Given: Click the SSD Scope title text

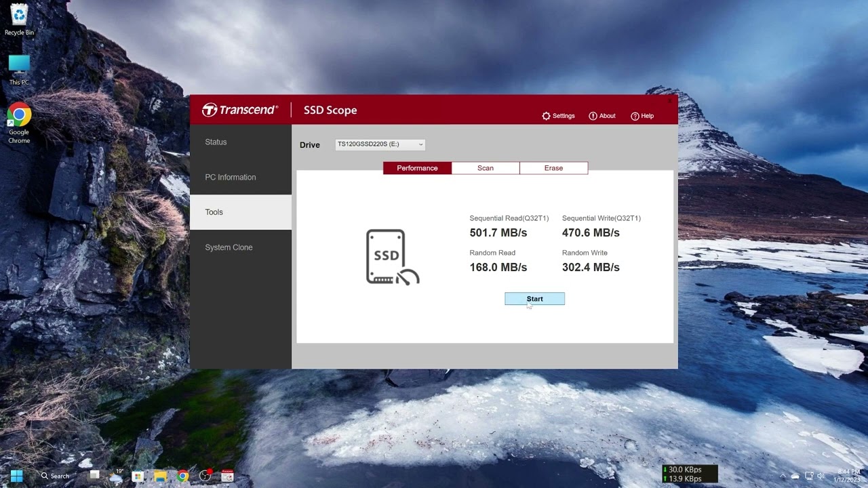Looking at the screenshot, I should [330, 110].
